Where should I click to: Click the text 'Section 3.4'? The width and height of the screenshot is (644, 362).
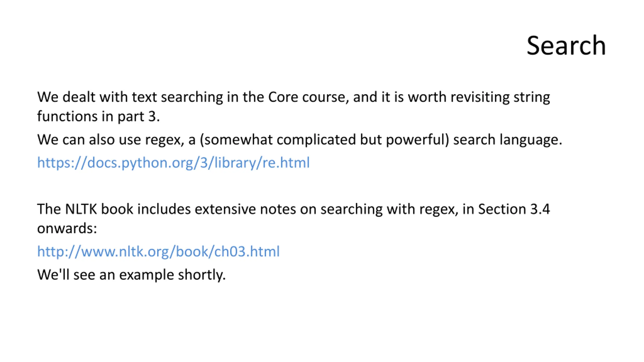[514, 209]
